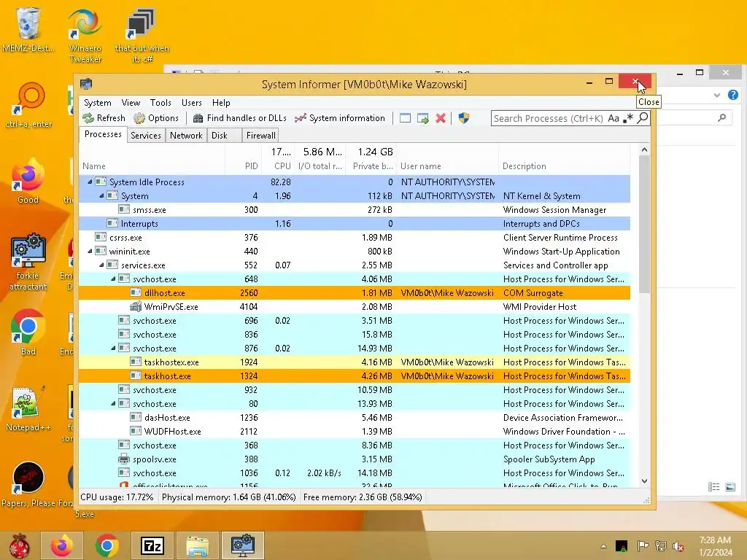747x560 pixels.
Task: Collapse svchost.exe PID 876 node
Action: pos(113,348)
